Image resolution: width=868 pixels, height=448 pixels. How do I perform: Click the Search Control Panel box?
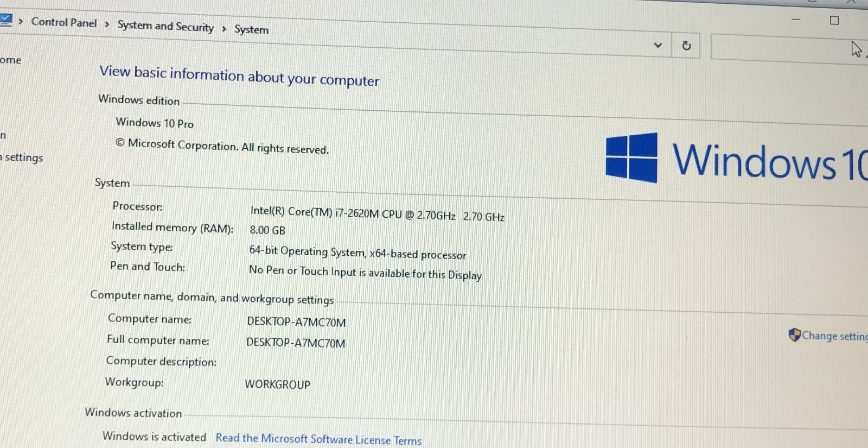[x=789, y=49]
